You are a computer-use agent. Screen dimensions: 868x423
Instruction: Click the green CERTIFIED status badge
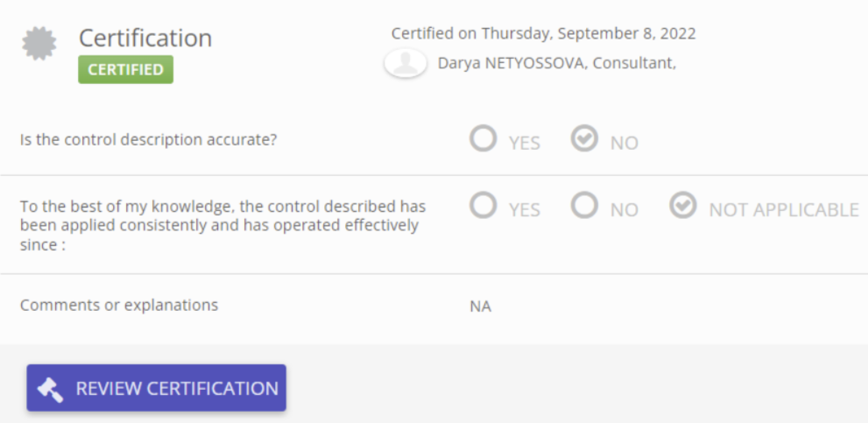click(125, 69)
